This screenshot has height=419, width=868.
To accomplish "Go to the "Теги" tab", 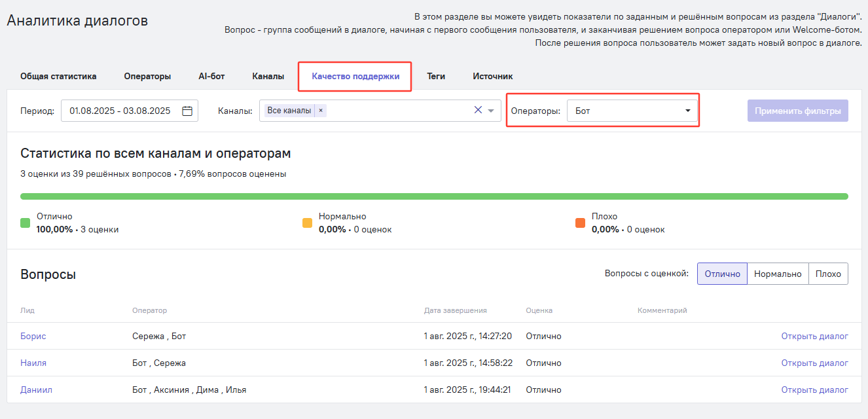I will [436, 77].
